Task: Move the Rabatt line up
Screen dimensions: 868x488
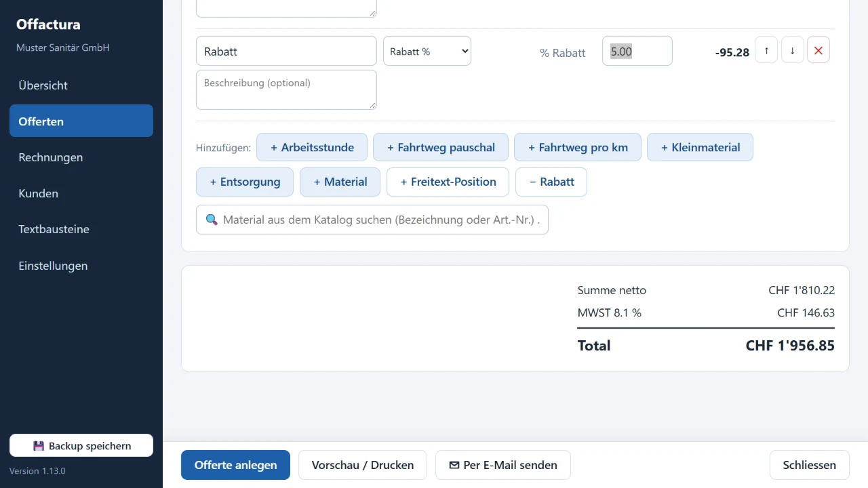Action: (x=766, y=51)
